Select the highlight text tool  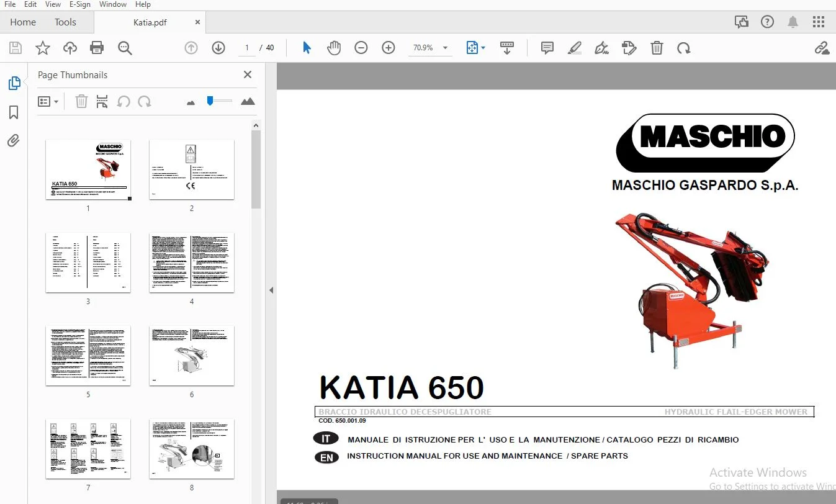575,48
